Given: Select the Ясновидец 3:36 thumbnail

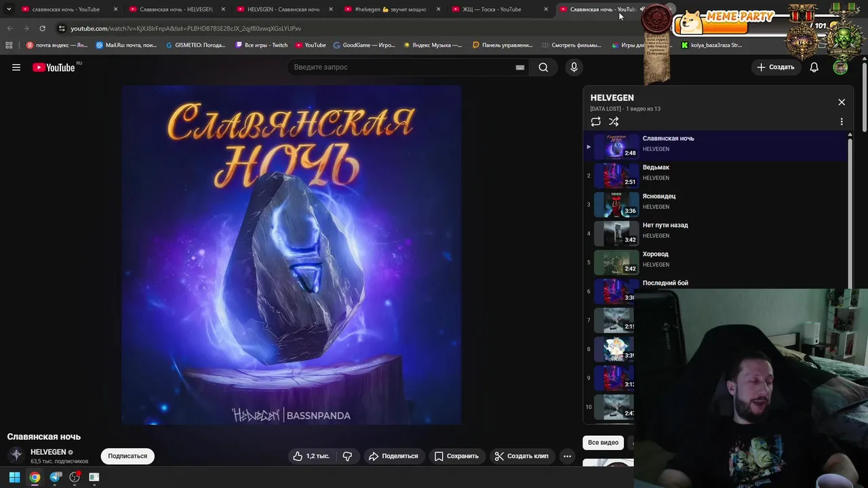Looking at the screenshot, I should [x=616, y=204].
